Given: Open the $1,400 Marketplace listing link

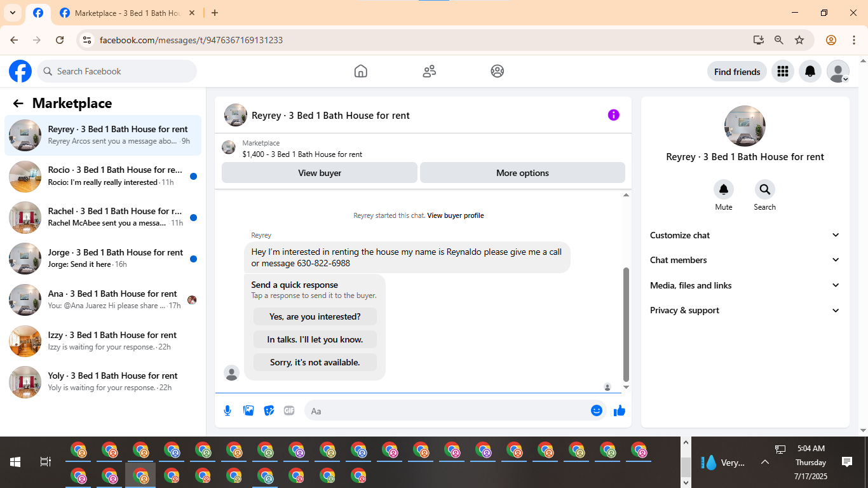Looking at the screenshot, I should (302, 154).
